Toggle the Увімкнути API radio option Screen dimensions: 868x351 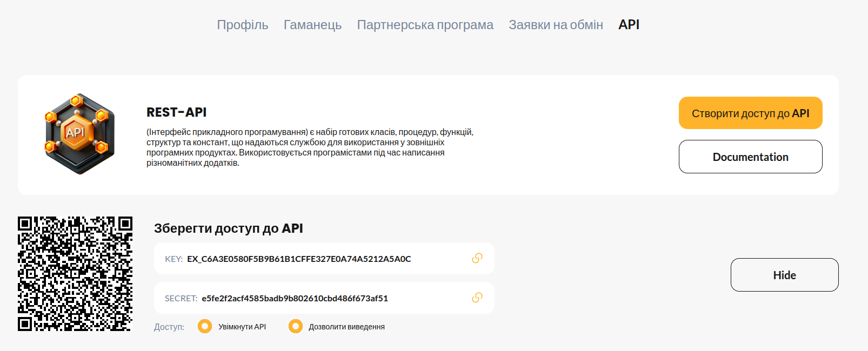click(205, 326)
